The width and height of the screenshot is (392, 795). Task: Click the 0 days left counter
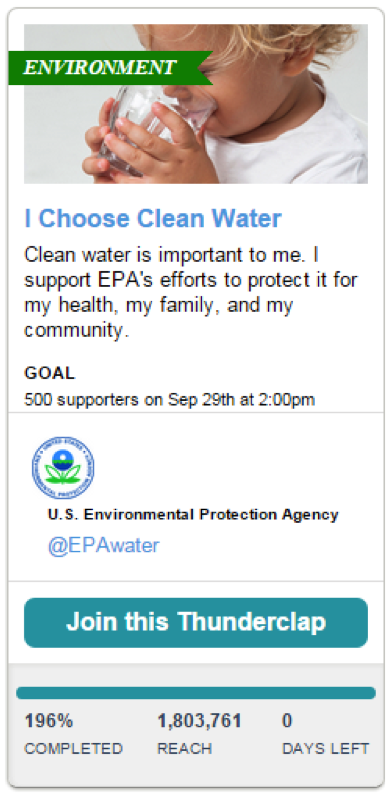287,720
